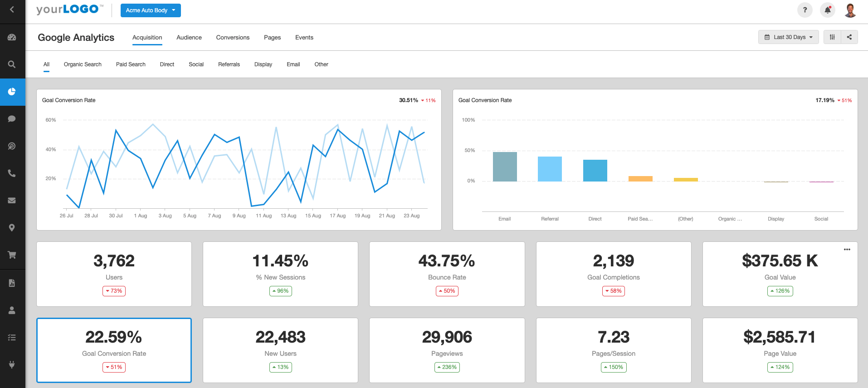Select the Email channel filter
The width and height of the screenshot is (868, 388).
(x=293, y=64)
